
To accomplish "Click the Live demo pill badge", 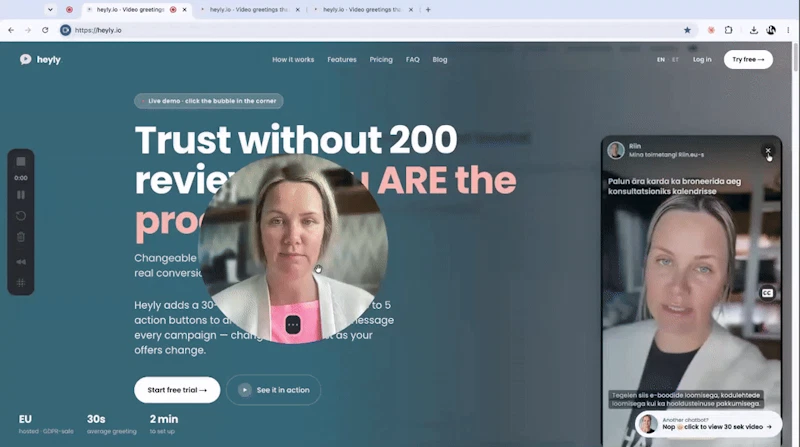I will pyautogui.click(x=209, y=101).
